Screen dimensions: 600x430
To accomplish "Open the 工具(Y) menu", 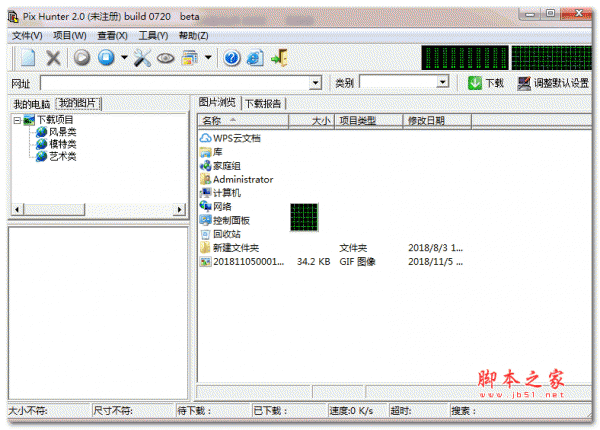I will tap(153, 36).
